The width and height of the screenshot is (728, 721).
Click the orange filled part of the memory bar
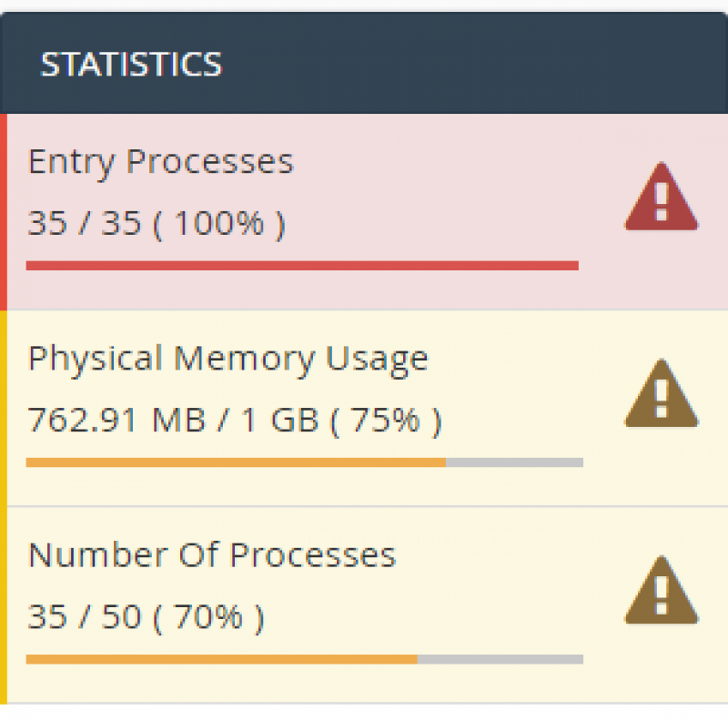pos(235,462)
